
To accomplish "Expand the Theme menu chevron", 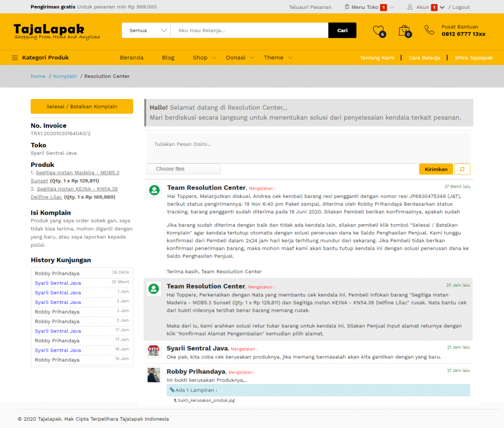I will [x=290, y=58].
